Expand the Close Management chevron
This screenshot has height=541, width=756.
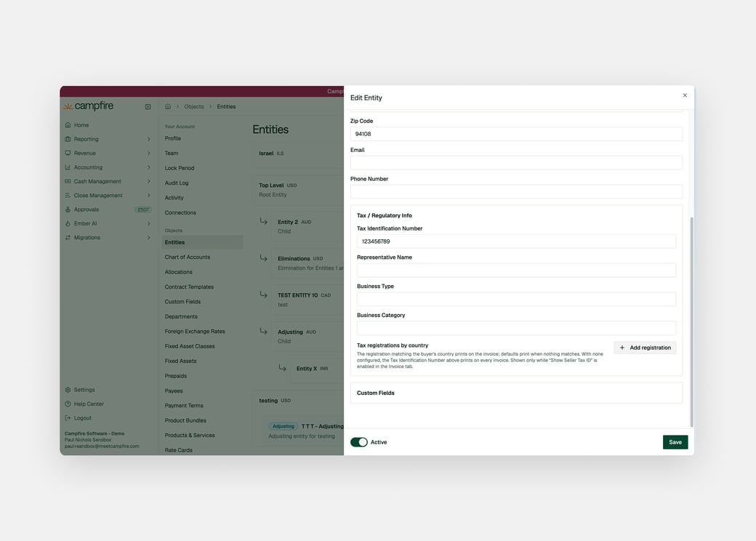[148, 196]
